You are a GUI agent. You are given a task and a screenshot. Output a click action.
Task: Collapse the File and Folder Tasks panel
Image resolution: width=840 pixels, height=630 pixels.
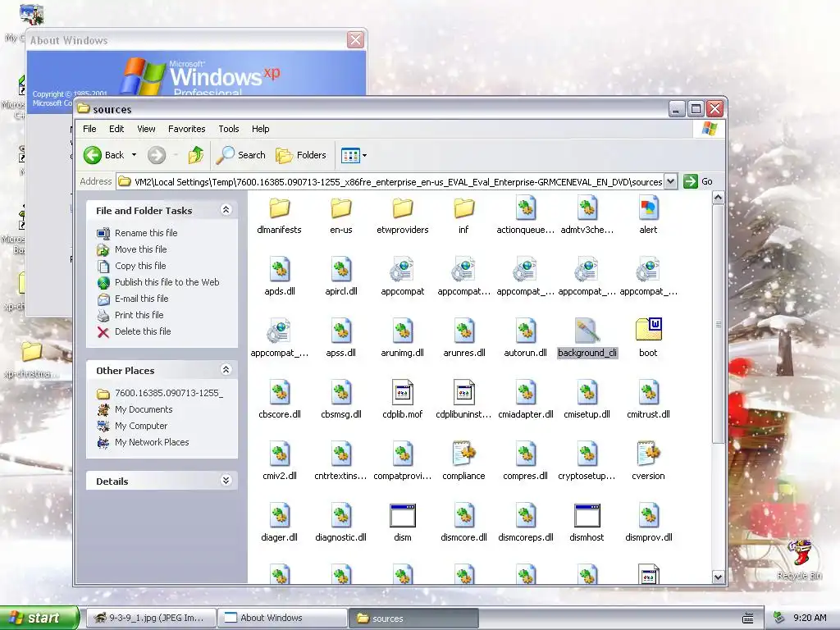[x=226, y=210]
